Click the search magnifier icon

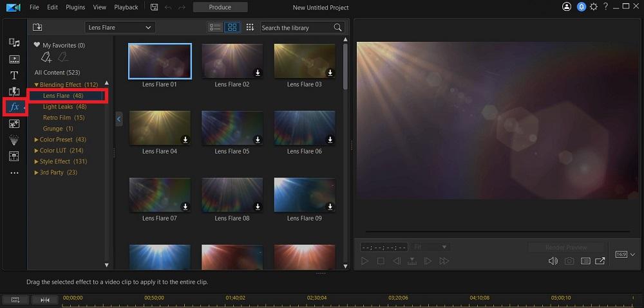coord(337,28)
